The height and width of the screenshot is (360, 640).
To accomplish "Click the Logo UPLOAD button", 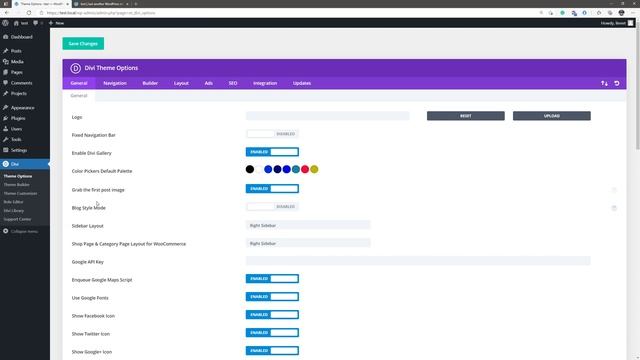I will click(552, 116).
